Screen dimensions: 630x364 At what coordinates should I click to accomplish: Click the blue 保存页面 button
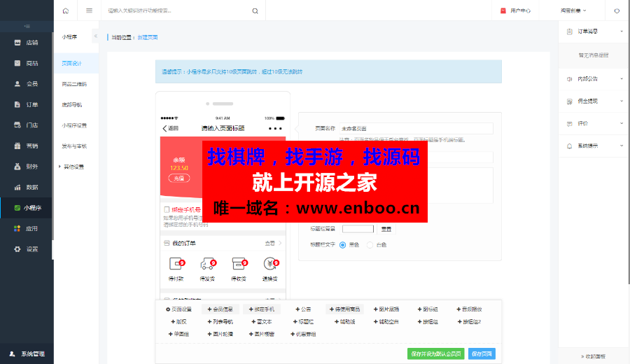482,354
